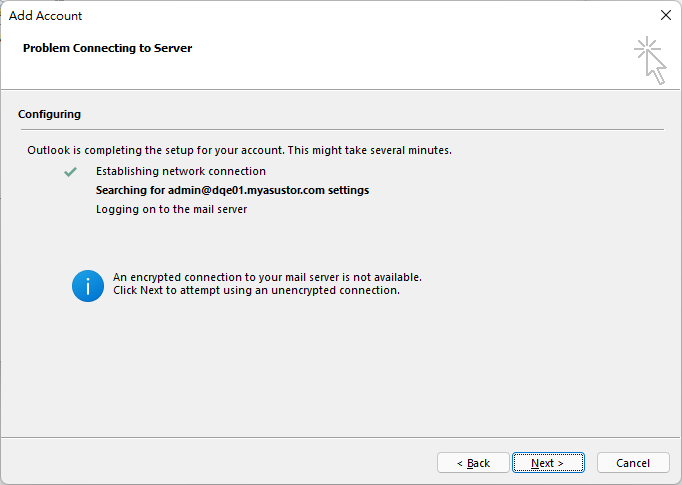The width and height of the screenshot is (682, 485).
Task: Click Next to try unencrypted connection
Action: click(x=548, y=463)
